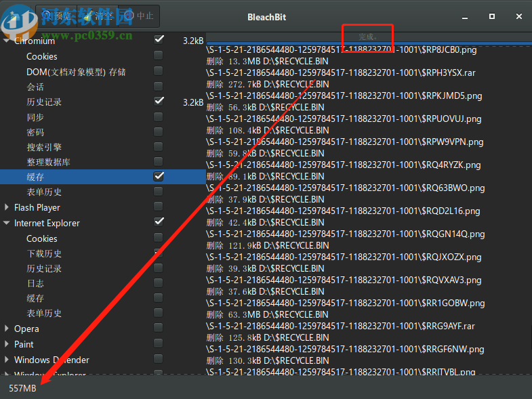This screenshot has width=532, height=399.
Task: Click the 删除 13.3MB D:\$RECYCLE.BIN log line
Action: click(x=268, y=62)
